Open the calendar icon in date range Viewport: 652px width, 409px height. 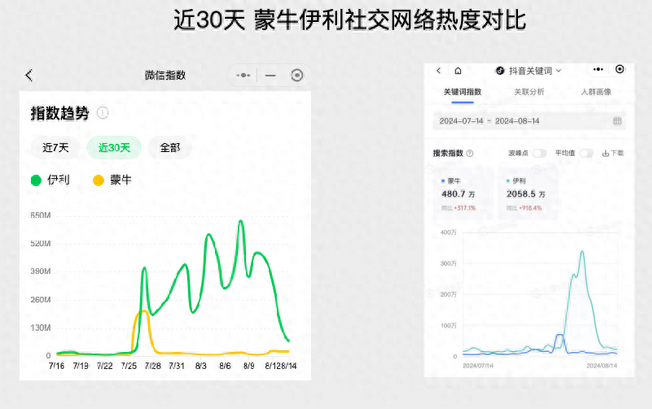click(x=617, y=120)
